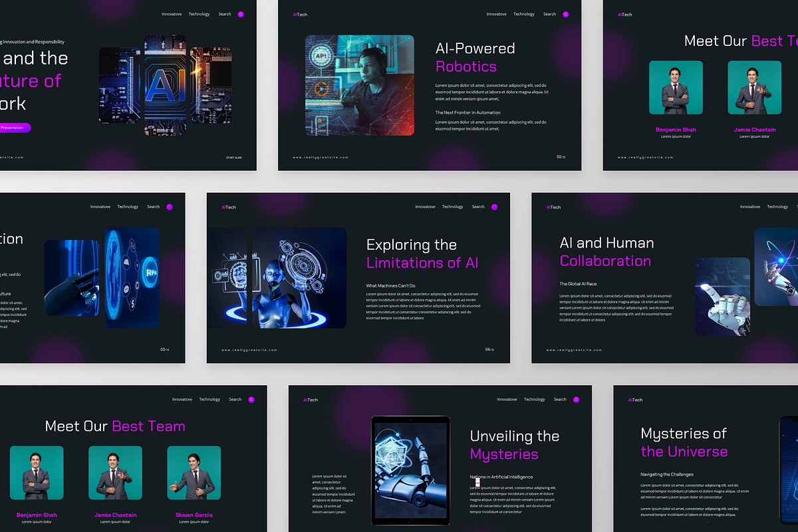798x532 pixels.
Task: Click the START SLIDE label
Action: click(x=233, y=158)
